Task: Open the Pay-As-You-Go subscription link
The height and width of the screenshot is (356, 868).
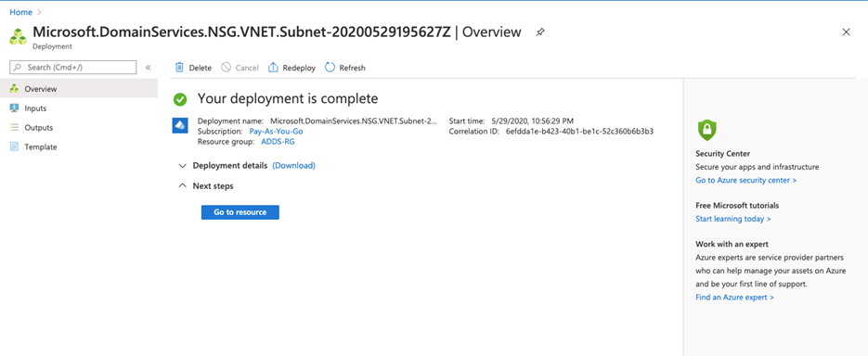Action: [x=277, y=132]
